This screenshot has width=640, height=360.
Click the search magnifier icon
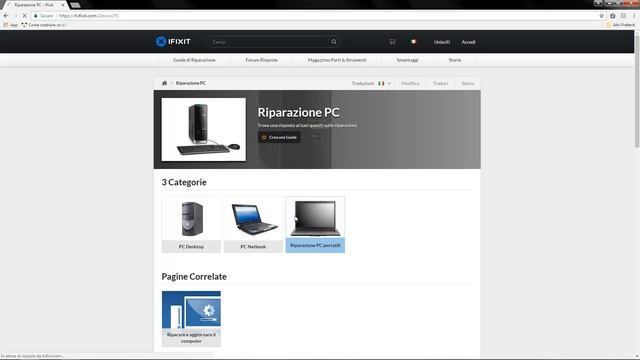pos(334,42)
